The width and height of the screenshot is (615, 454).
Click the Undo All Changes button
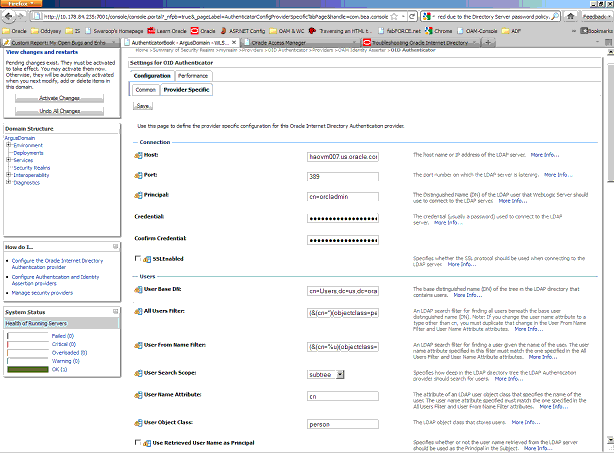pyautogui.click(x=59, y=111)
